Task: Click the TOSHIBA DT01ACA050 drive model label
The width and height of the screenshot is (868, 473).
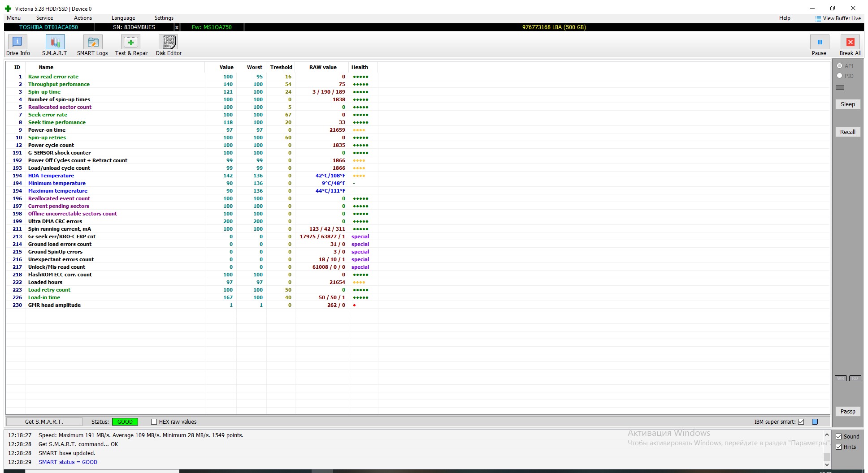Action: pos(48,27)
